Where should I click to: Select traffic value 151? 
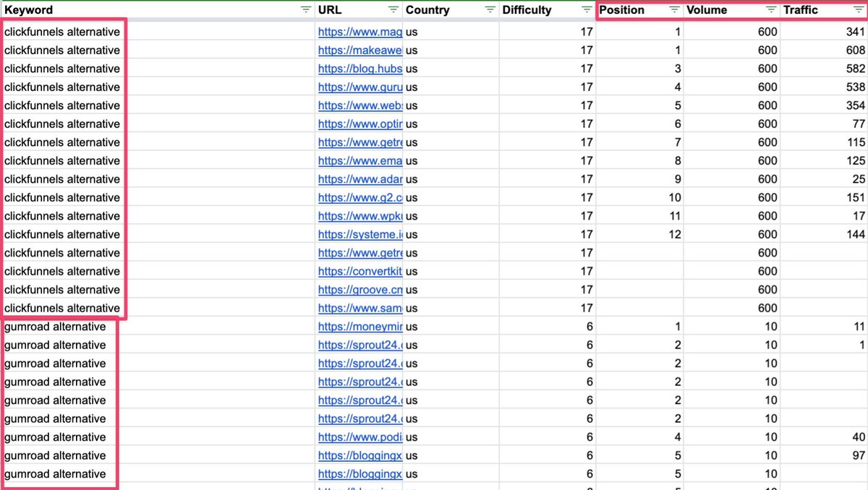tap(856, 197)
